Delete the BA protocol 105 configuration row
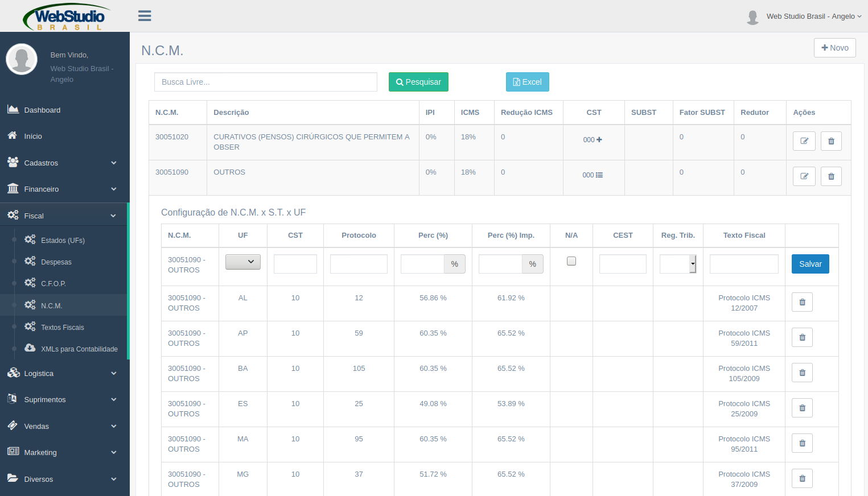868x496 pixels. click(x=802, y=373)
